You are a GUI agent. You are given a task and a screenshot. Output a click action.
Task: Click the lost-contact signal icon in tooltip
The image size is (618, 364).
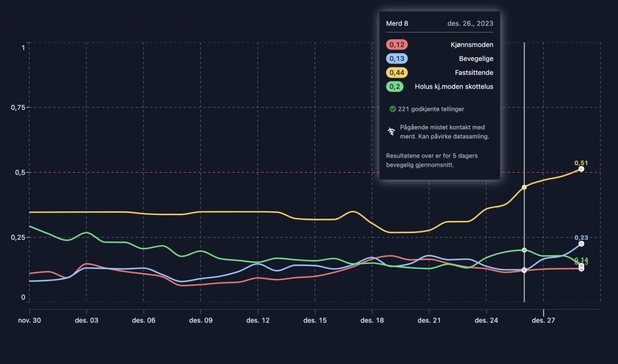click(x=391, y=131)
